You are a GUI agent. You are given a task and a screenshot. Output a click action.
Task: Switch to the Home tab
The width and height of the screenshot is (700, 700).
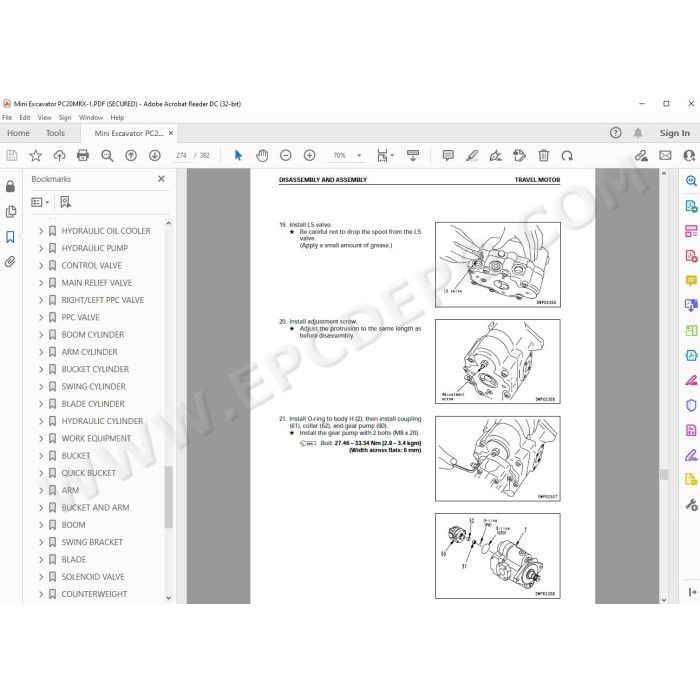18,133
